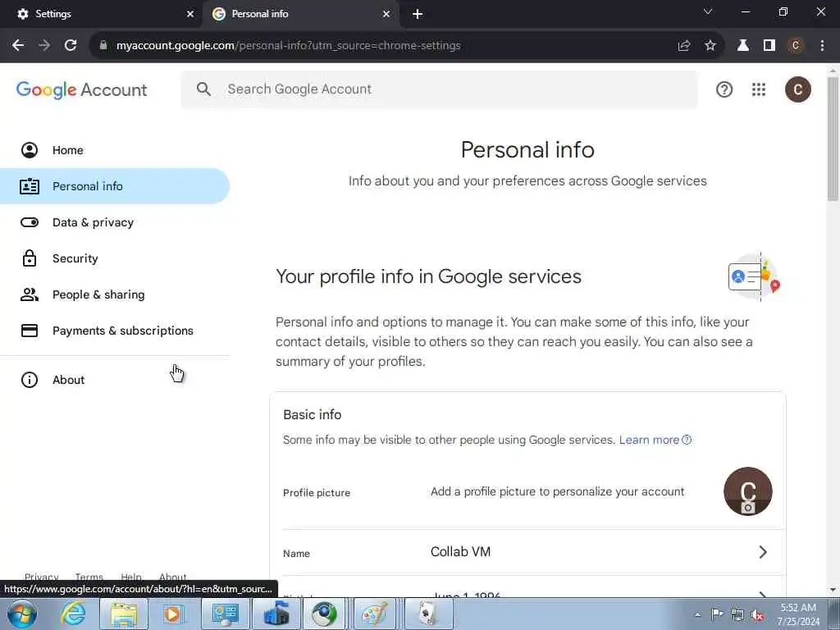Screen dimensions: 840x630
Task: Change profile picture via avatar
Action: pyautogui.click(x=748, y=491)
